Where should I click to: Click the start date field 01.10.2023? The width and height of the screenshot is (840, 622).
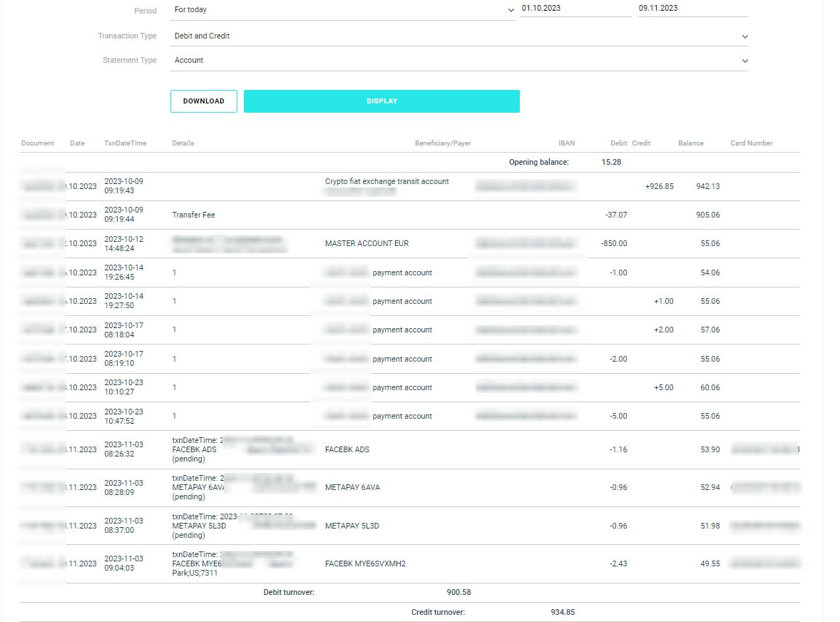576,9
